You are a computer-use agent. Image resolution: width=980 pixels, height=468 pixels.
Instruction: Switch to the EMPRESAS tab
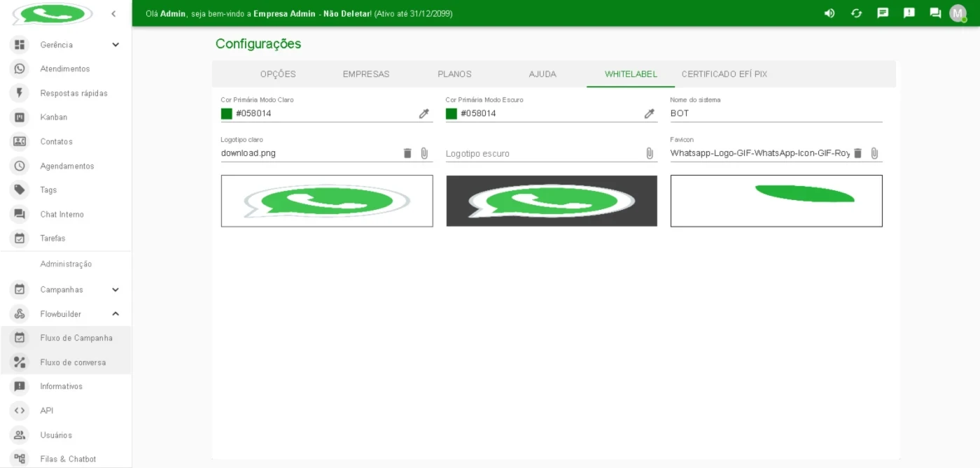(366, 74)
